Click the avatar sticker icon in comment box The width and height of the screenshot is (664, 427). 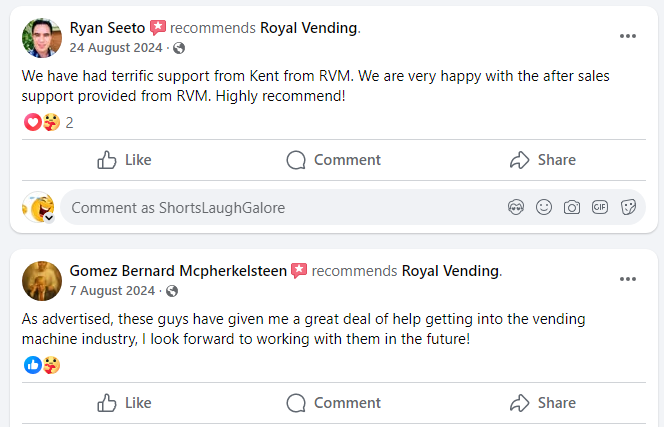coord(516,207)
